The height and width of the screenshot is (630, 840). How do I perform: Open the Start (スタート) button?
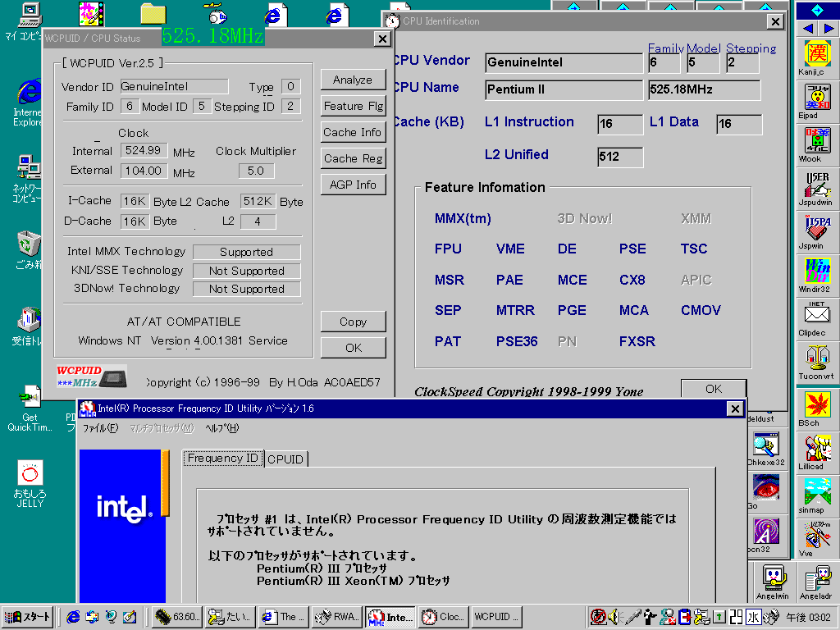tap(29, 617)
